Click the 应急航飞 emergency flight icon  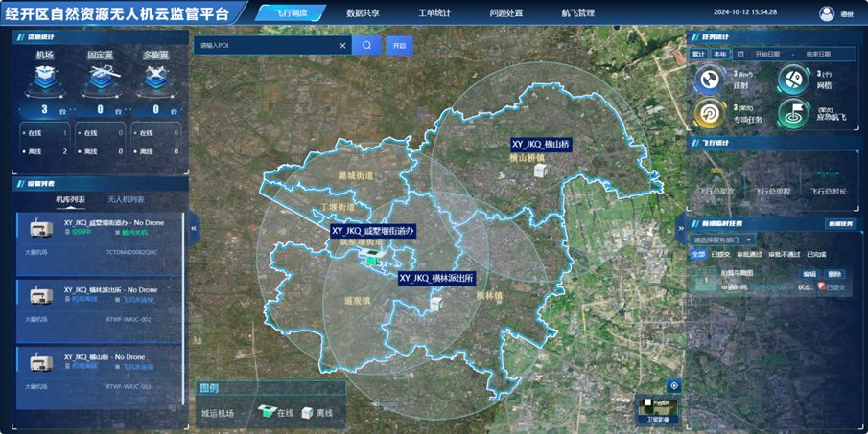point(793,113)
